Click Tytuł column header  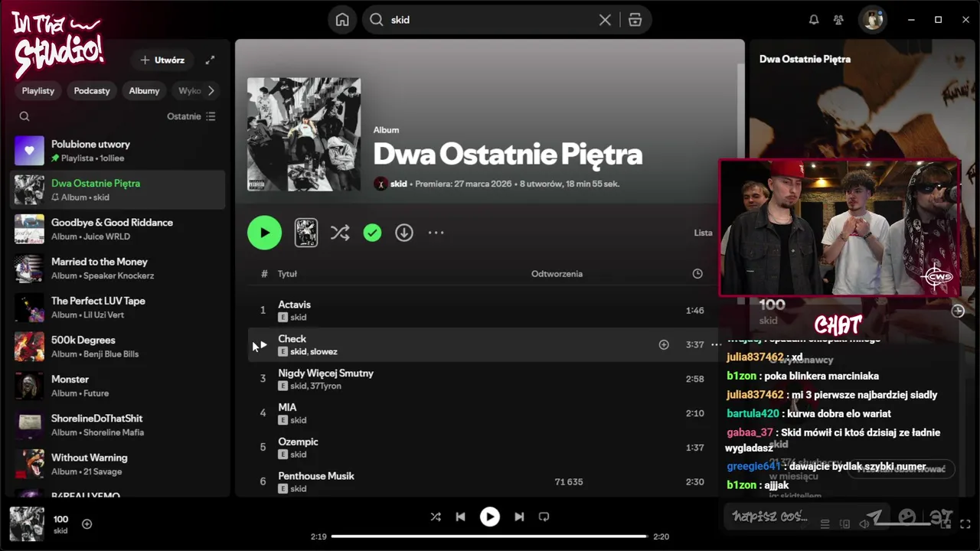coord(287,274)
